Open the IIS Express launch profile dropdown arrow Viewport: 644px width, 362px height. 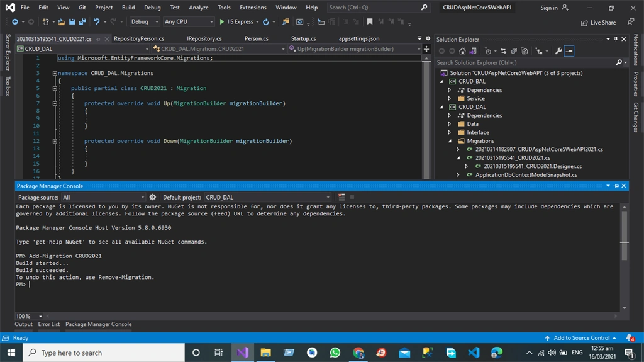[257, 22]
